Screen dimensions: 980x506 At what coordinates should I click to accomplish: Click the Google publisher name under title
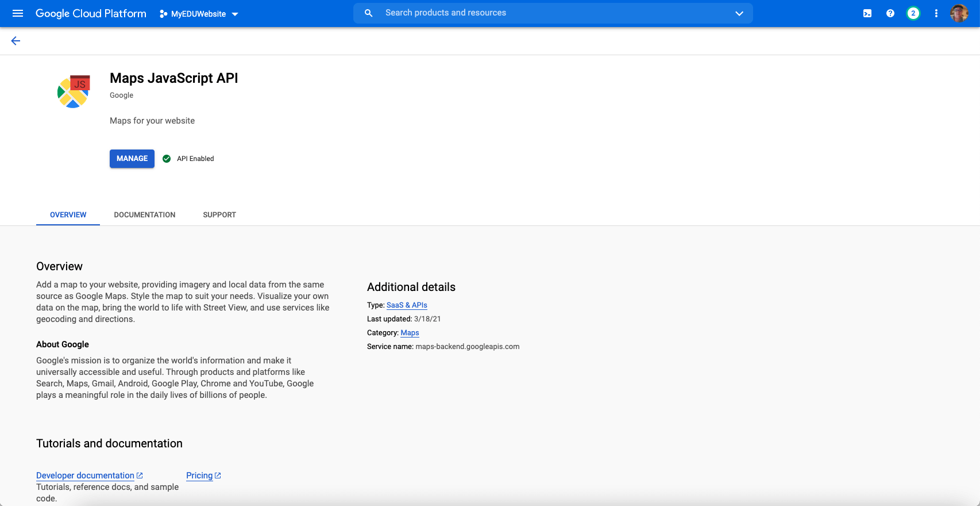click(x=122, y=95)
